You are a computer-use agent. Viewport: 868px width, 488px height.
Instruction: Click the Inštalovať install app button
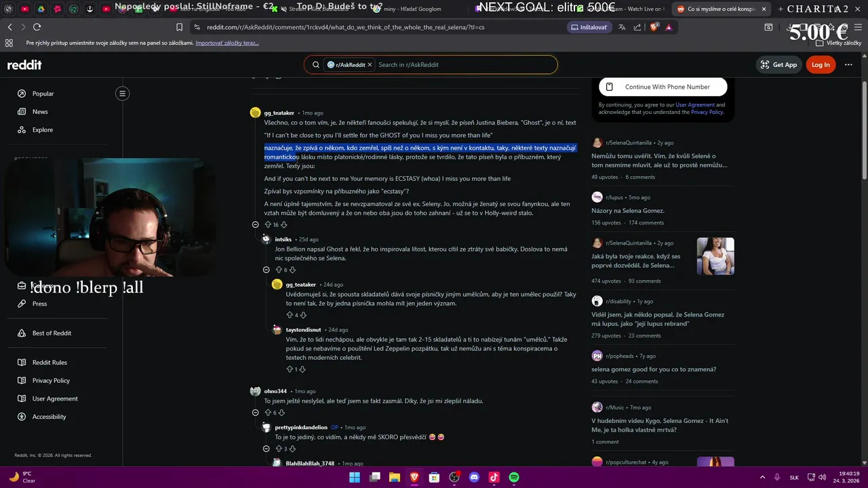589,27
